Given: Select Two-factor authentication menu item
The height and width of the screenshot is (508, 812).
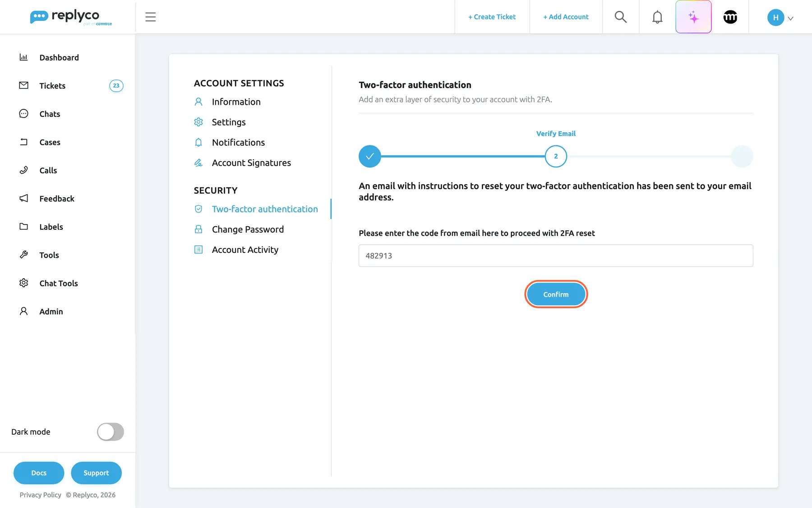Looking at the screenshot, I should pos(265,209).
